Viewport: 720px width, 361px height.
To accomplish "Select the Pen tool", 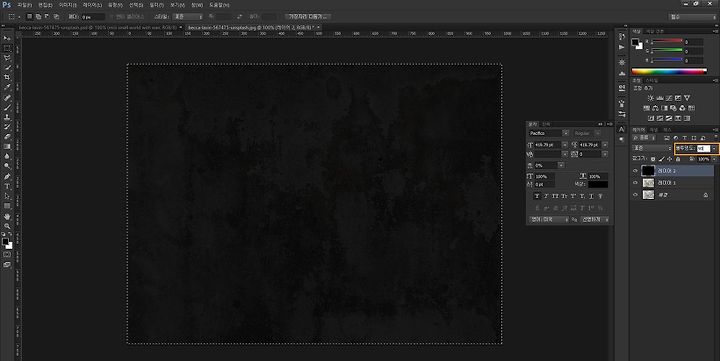I will point(7,176).
